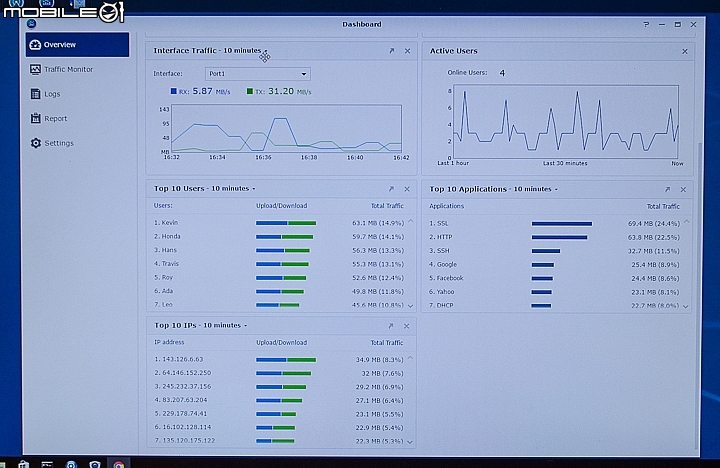
Task: Open the Top 10 IPs time range dropdown
Action: (x=246, y=326)
